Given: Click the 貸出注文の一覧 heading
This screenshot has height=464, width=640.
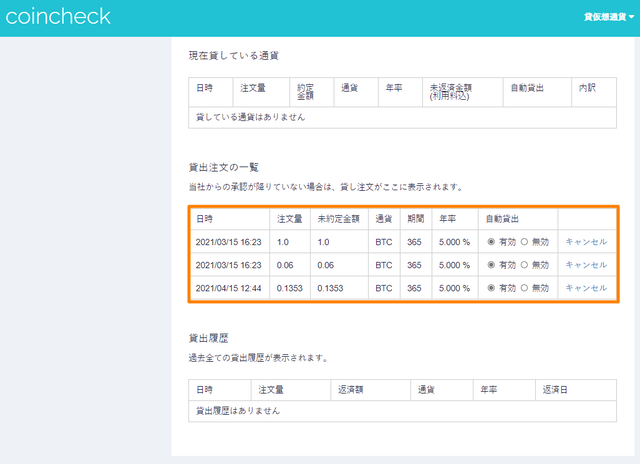Looking at the screenshot, I should [x=223, y=167].
